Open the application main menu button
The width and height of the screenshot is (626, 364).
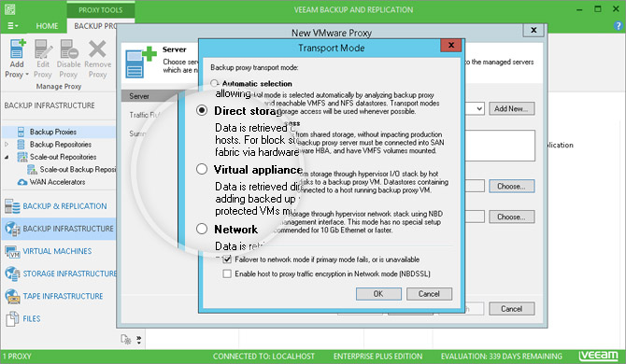tap(12, 26)
